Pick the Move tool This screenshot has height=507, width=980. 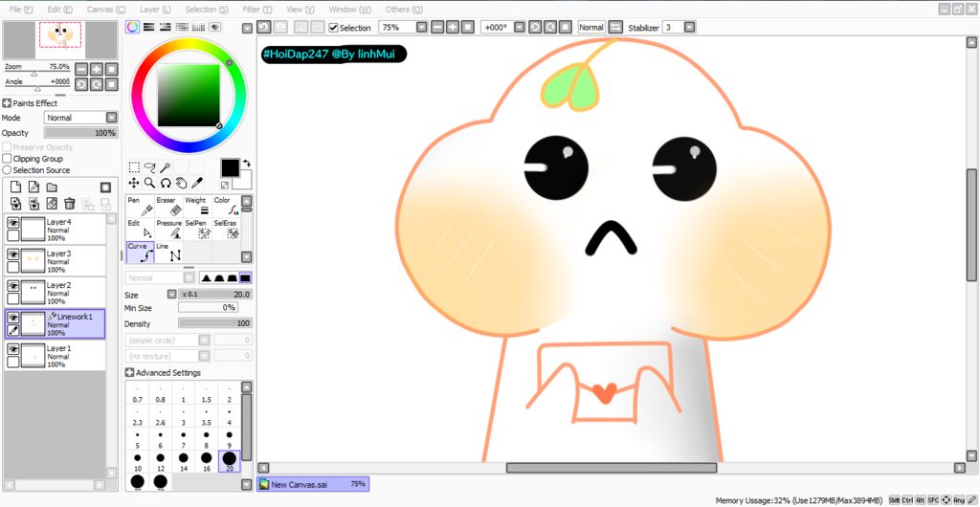point(134,183)
